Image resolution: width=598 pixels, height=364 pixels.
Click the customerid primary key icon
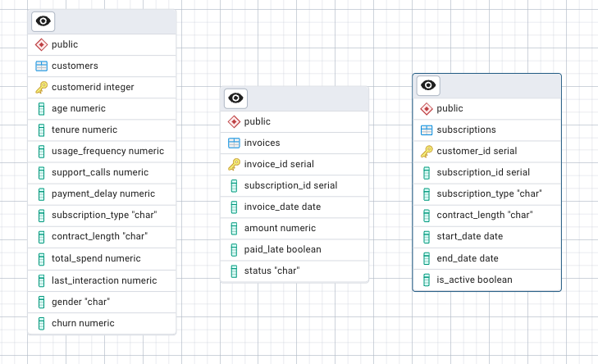click(x=41, y=87)
